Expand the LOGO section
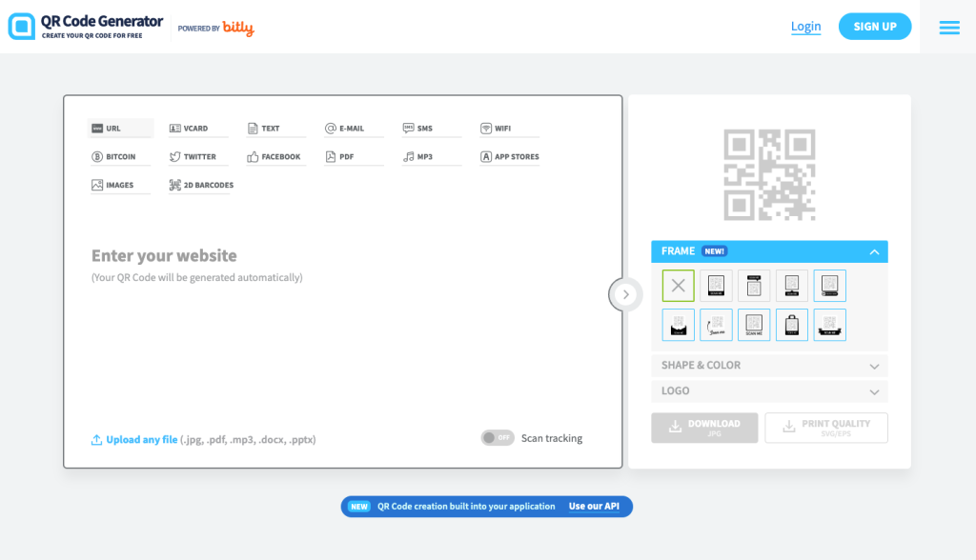The width and height of the screenshot is (976, 560). [768, 390]
